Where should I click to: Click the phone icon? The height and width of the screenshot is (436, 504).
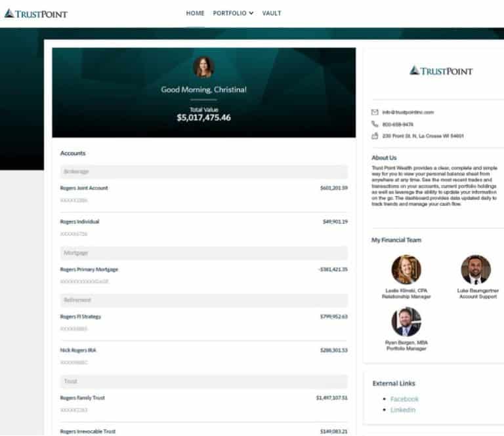(375, 124)
